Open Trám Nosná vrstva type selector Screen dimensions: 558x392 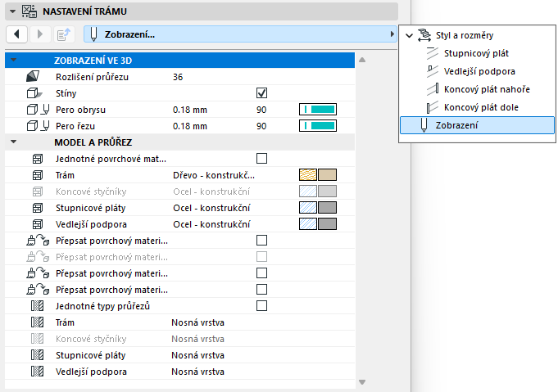pos(197,322)
